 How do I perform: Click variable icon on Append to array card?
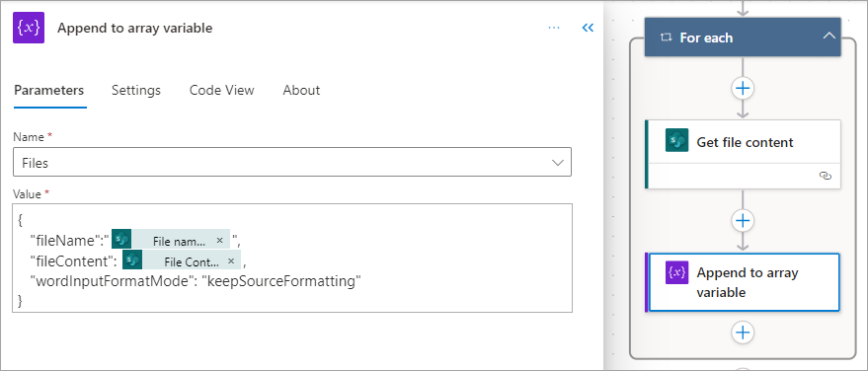[x=677, y=272]
